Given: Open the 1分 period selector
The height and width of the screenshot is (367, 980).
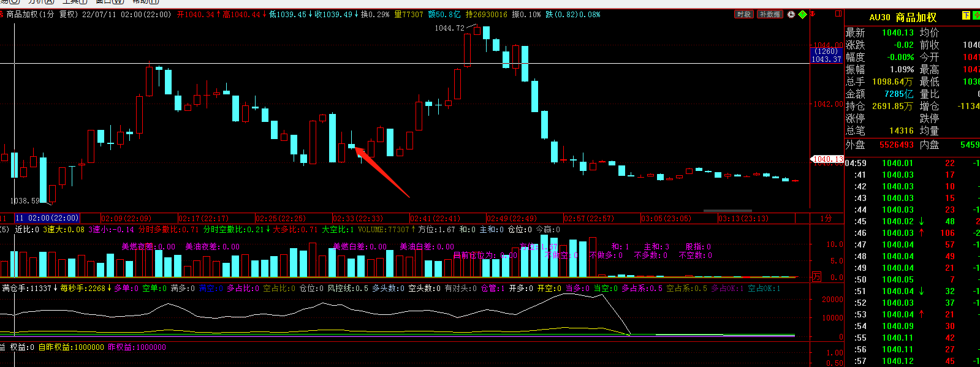Looking at the screenshot, I should (x=826, y=218).
